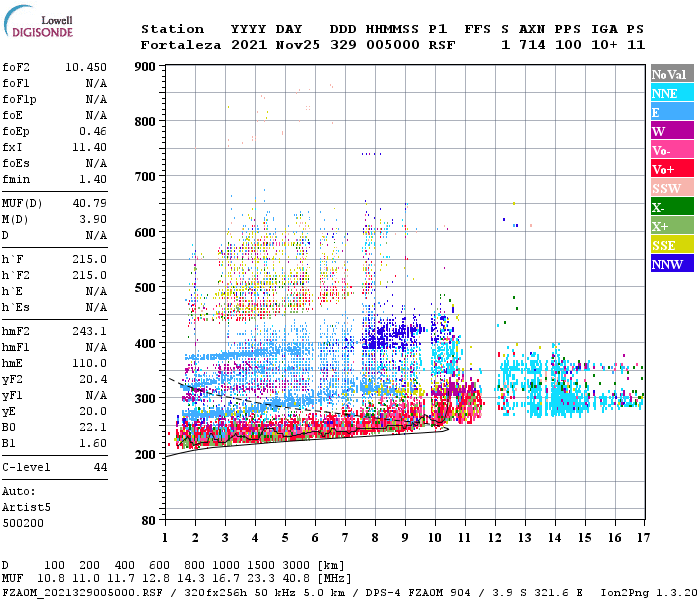Click the h`F value 215.0
The height and width of the screenshot is (600, 700).
point(89,259)
